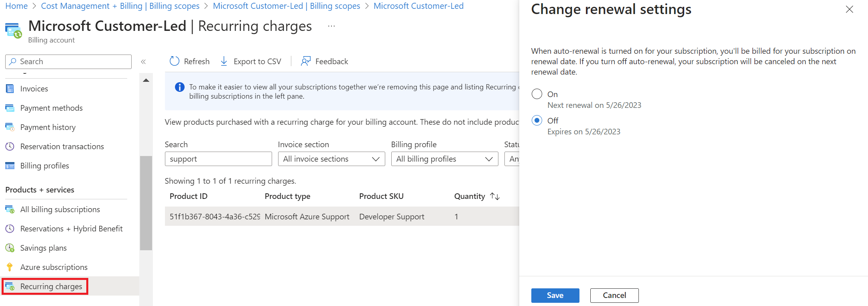Open the All invoice sections dropdown
868x306 pixels.
click(331, 159)
